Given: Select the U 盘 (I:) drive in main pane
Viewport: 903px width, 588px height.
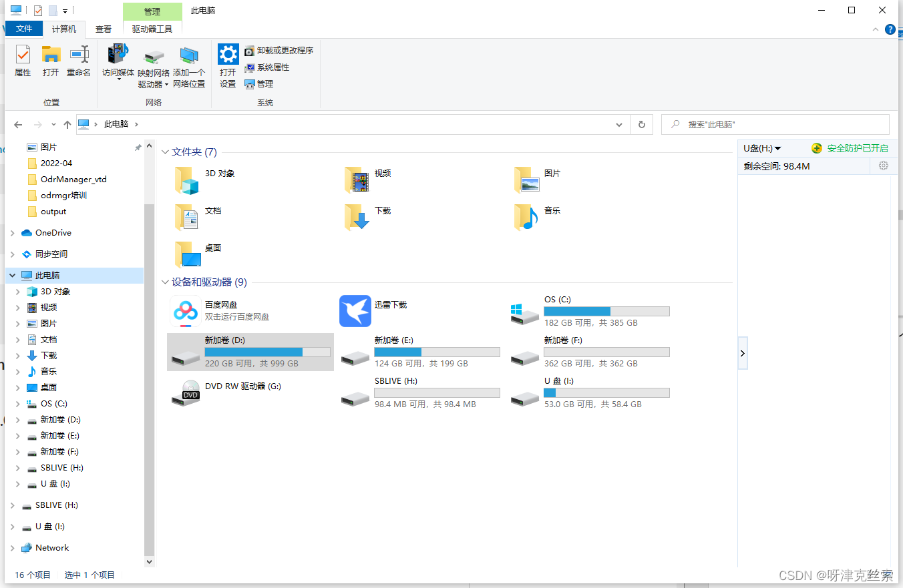Looking at the screenshot, I should point(590,393).
